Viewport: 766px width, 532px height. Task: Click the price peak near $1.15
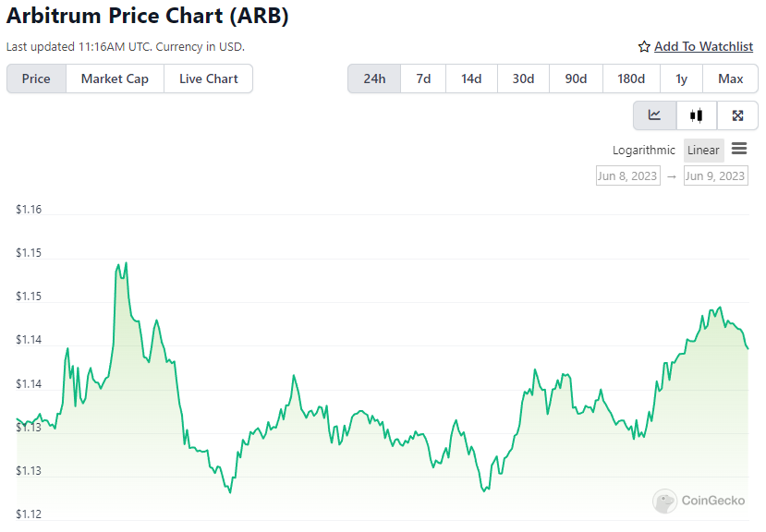tap(126, 263)
